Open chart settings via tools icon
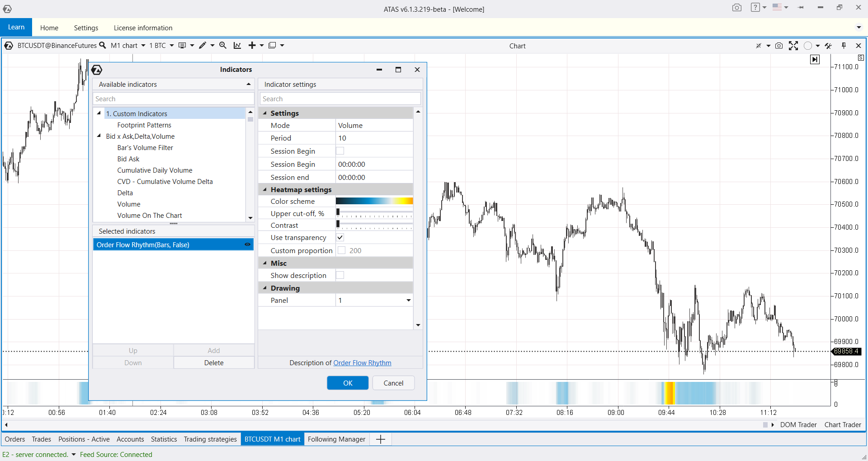The height and width of the screenshot is (461, 868). [x=828, y=46]
